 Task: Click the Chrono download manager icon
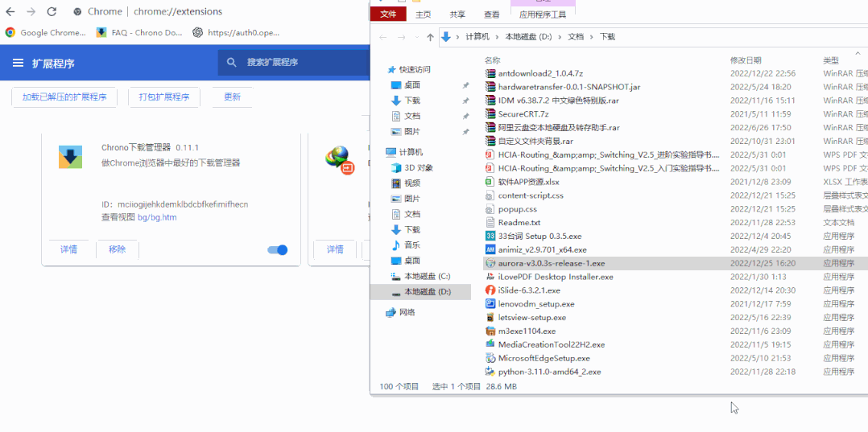click(x=70, y=157)
